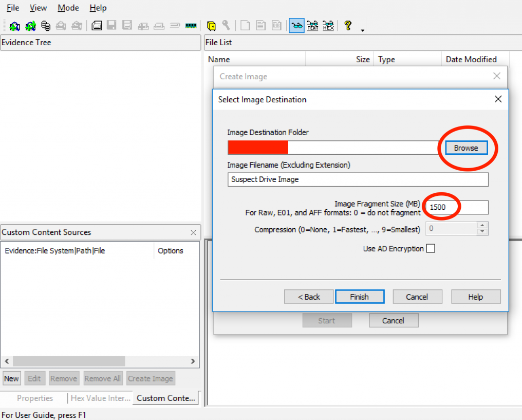
Task: Open the Mode menu
Action: click(x=68, y=8)
